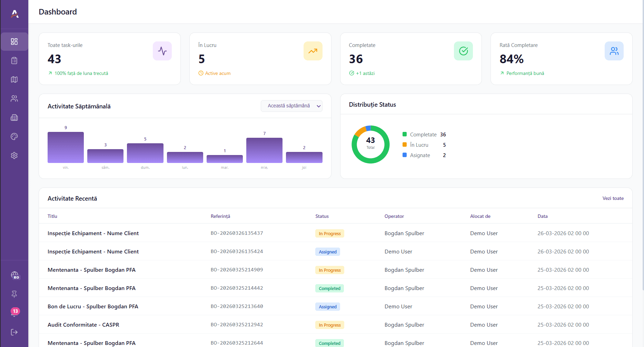Image resolution: width=644 pixels, height=347 pixels.
Task: Click the notifications bell showing 13
Action: pyautogui.click(x=14, y=311)
